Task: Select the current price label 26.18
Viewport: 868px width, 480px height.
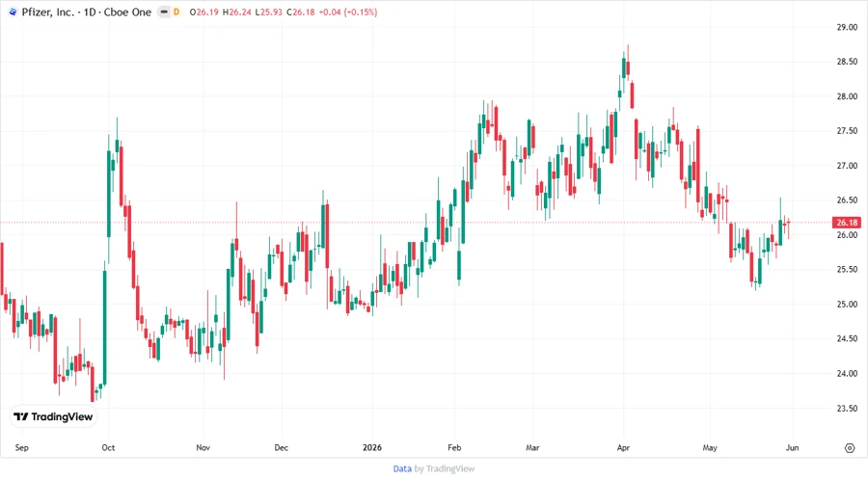Action: click(x=847, y=223)
